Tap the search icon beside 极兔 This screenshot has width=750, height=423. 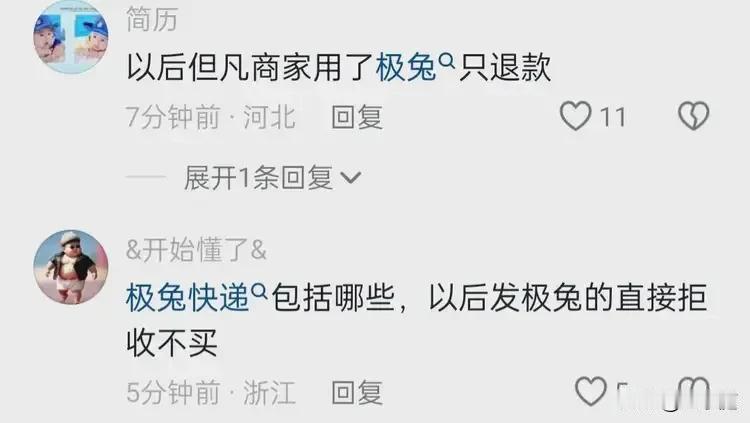coord(447,61)
